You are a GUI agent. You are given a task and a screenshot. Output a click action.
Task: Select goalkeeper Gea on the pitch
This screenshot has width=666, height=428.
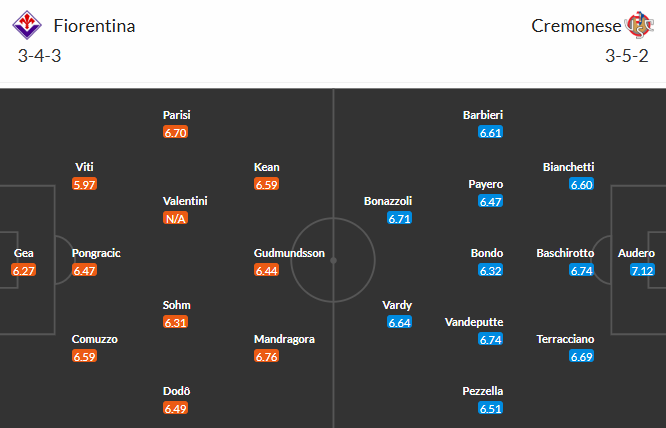[x=23, y=253]
